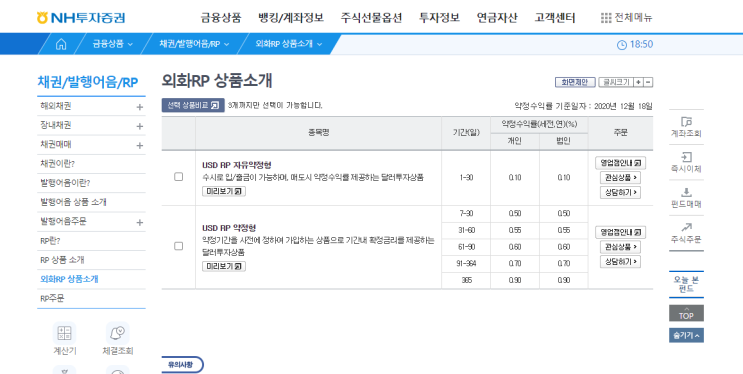Open 연금자산 top menu
The height and width of the screenshot is (374, 743).
click(497, 18)
